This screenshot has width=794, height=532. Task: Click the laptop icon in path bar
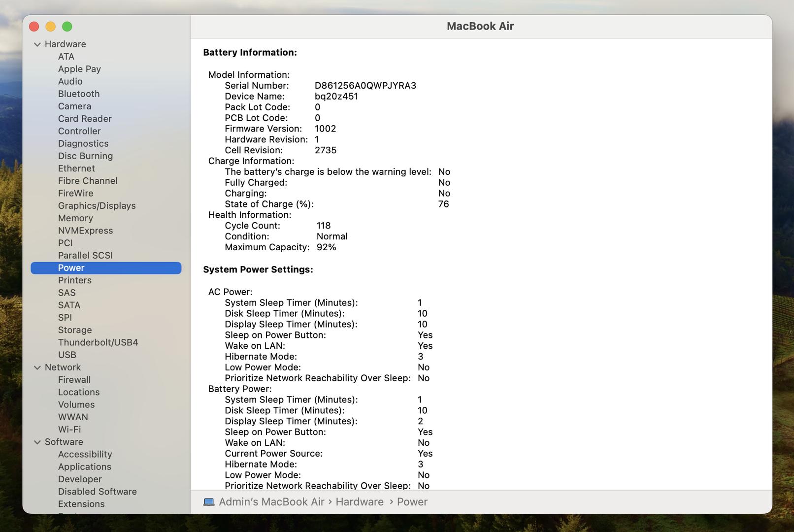[209, 502]
